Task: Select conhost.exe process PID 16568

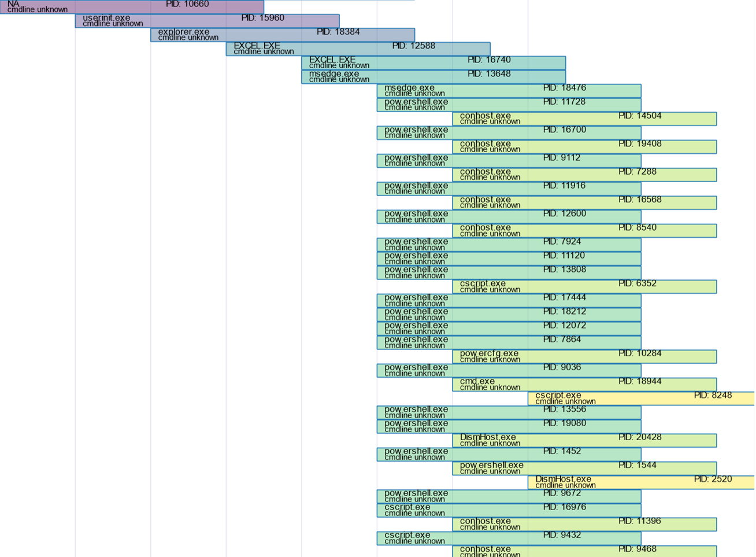Action: pos(584,202)
